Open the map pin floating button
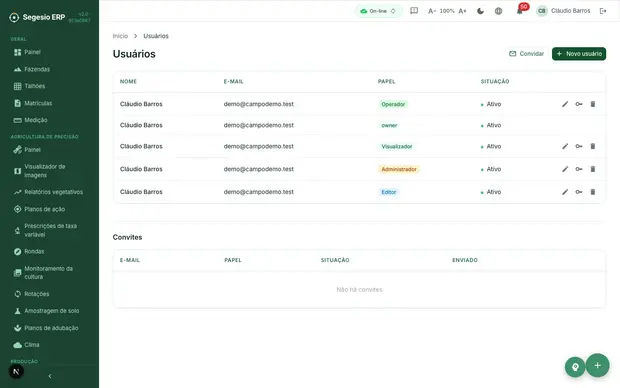The width and height of the screenshot is (620, 388). (575, 367)
